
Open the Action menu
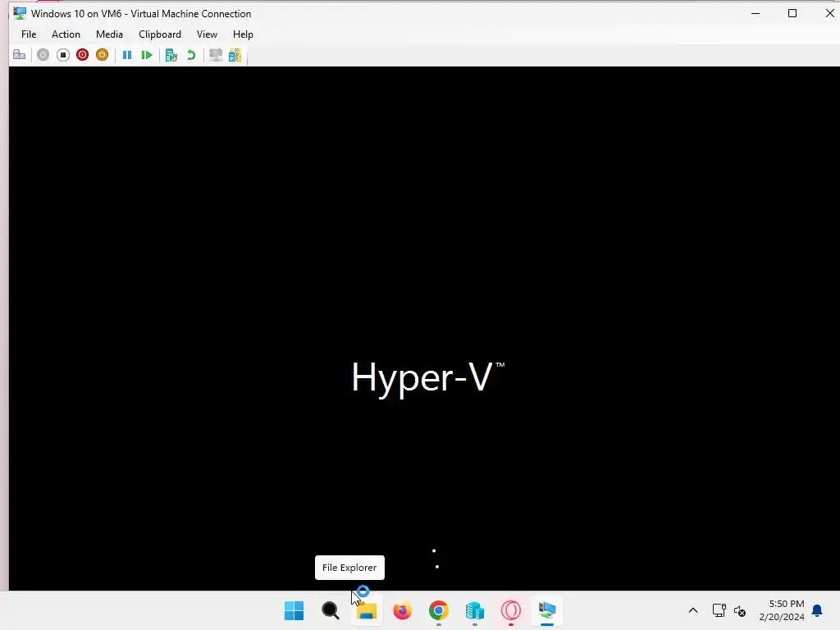(66, 34)
